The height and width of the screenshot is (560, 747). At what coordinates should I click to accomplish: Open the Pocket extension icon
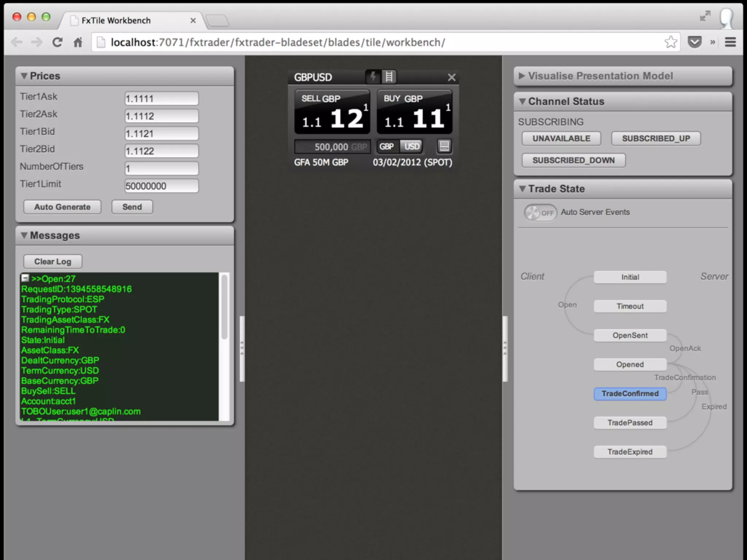pos(694,42)
